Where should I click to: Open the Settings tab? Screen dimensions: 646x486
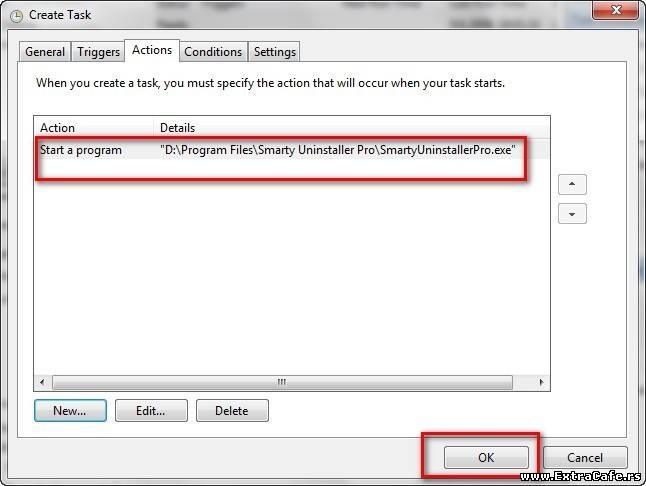(274, 52)
